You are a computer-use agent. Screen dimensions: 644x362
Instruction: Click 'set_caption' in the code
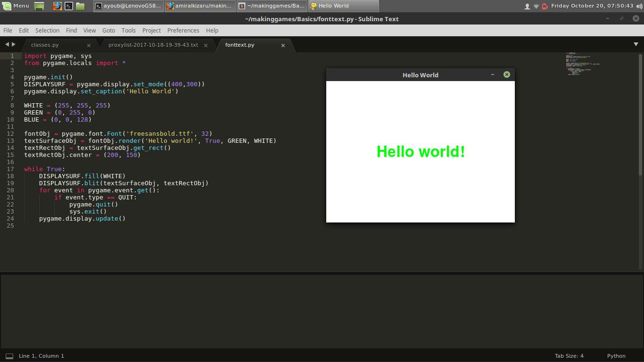tap(101, 91)
